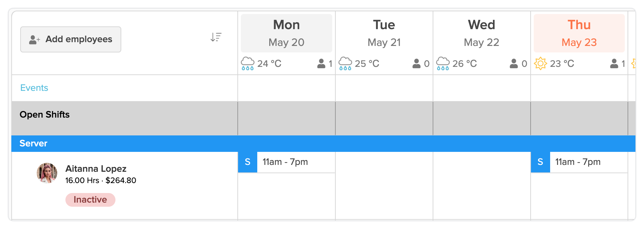The image size is (644, 229).
Task: Click the Inactive status badge
Action: tap(90, 200)
